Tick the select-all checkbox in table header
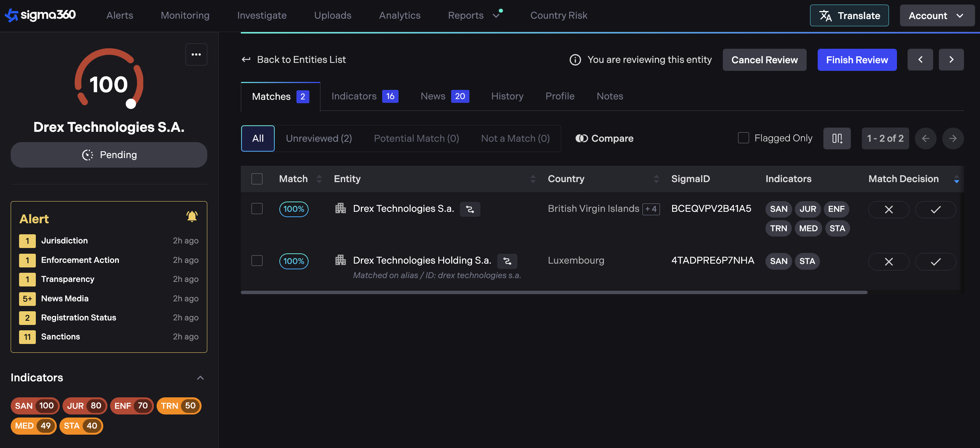Viewport: 980px width, 448px height. coord(257,179)
